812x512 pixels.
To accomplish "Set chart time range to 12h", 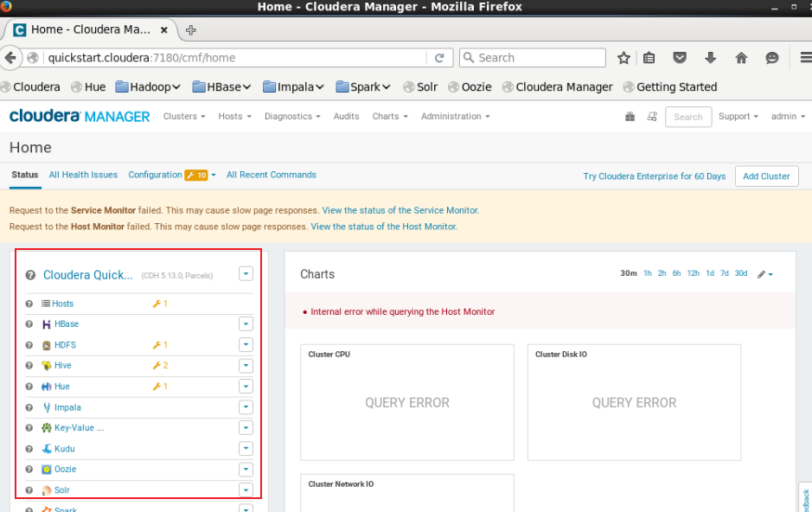I will pos(693,273).
